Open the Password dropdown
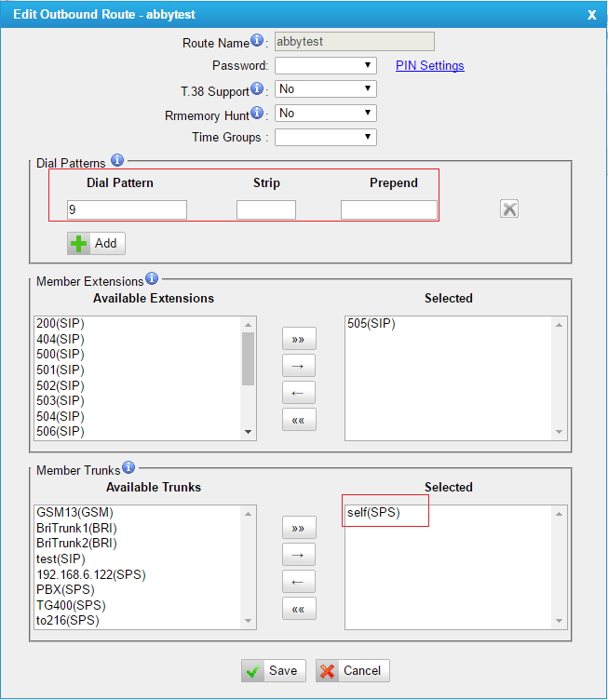 (326, 65)
